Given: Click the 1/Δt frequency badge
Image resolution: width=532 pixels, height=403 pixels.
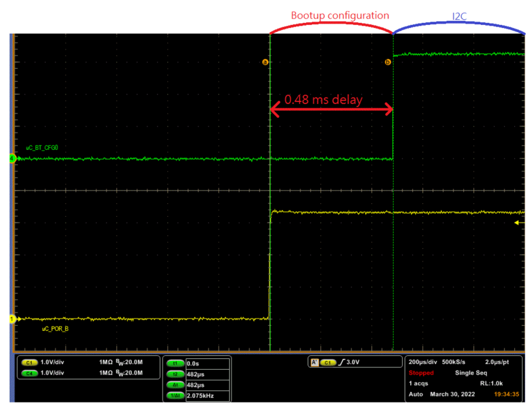Looking at the screenshot, I should 174,396.
